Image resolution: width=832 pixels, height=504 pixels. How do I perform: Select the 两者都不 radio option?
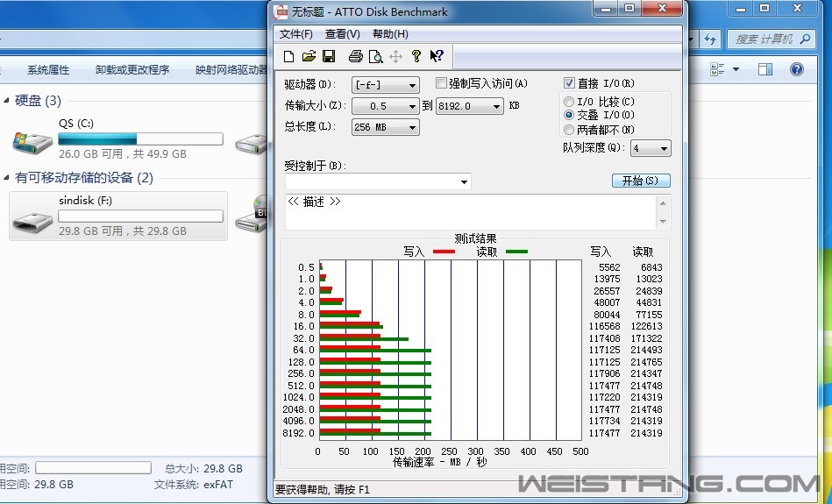point(569,130)
